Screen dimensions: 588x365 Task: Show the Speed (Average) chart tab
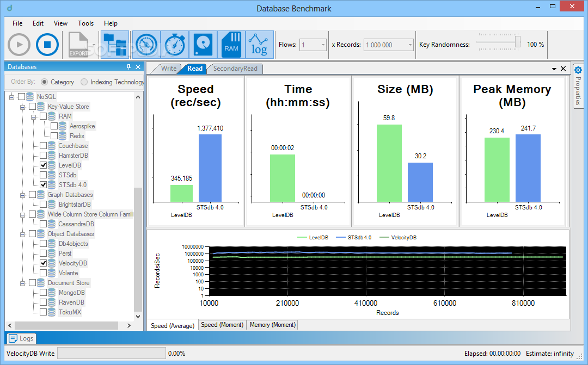tap(173, 325)
